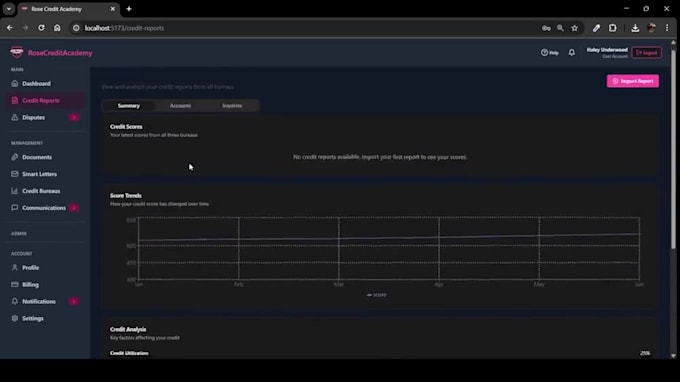The image size is (680, 382).
Task: Click the browser zoom magnifier icon
Action: [560, 28]
